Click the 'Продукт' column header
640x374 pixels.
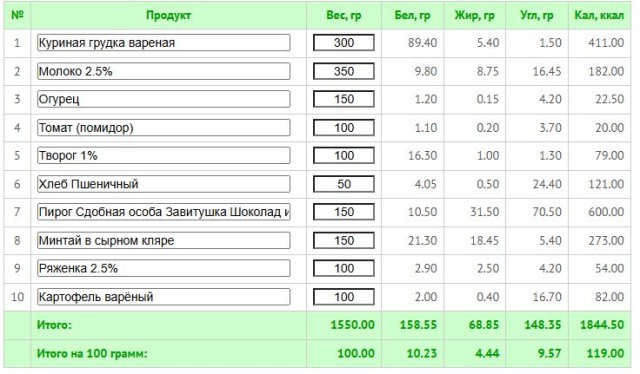(168, 16)
